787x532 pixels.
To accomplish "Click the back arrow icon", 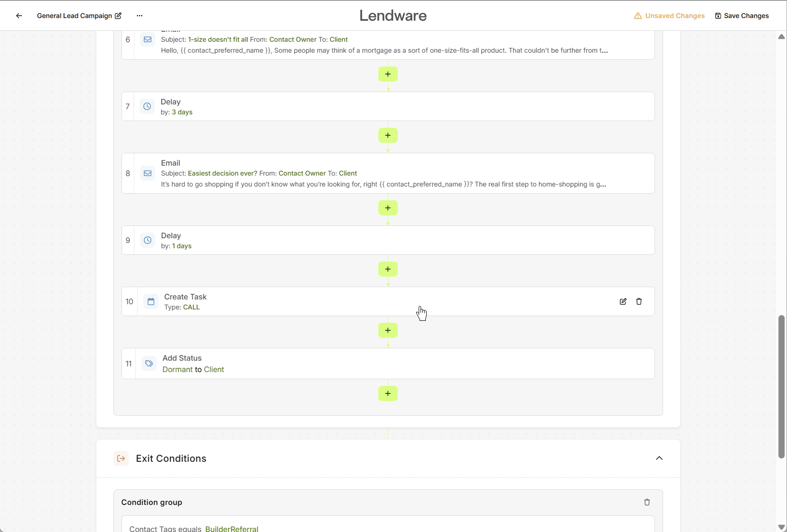I will pos(19,16).
